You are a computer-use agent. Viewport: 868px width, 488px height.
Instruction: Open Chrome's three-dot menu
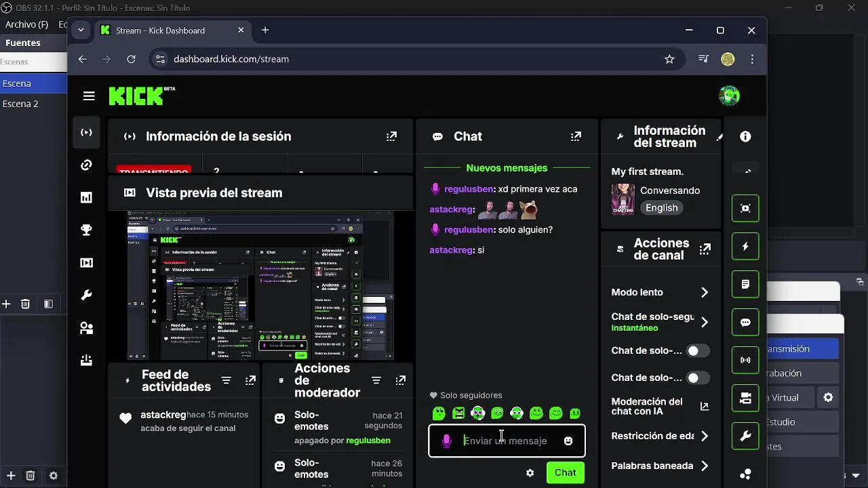coord(752,59)
